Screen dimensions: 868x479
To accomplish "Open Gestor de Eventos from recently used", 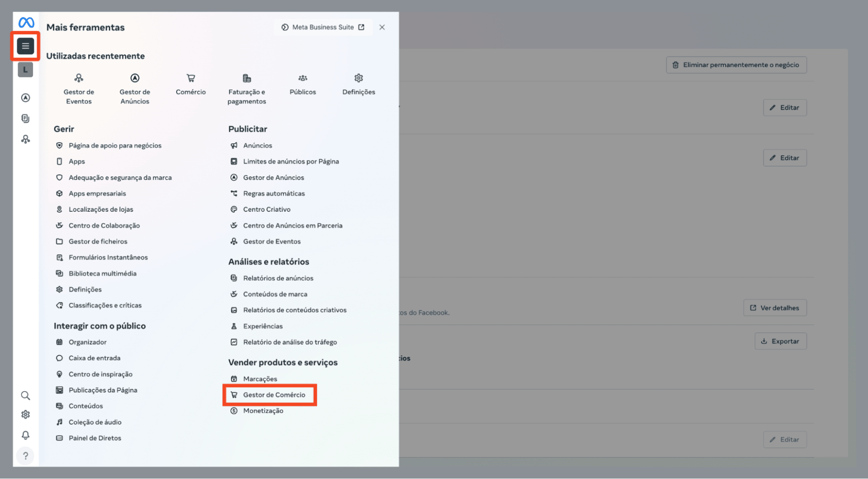I will tap(79, 89).
